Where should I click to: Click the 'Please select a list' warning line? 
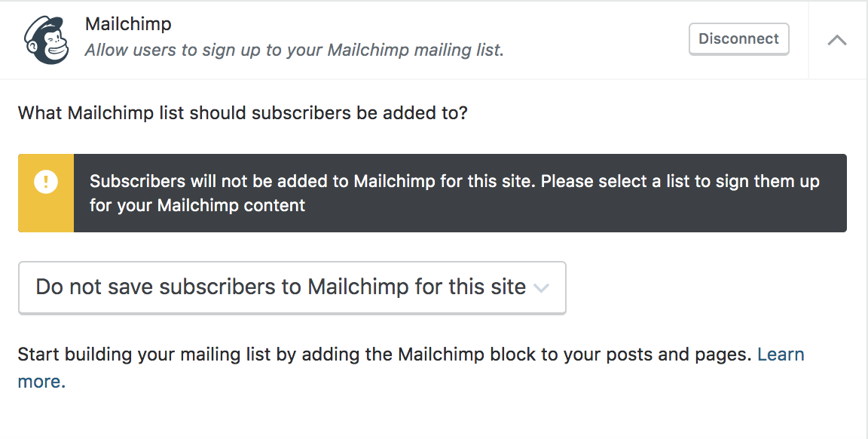click(680, 182)
